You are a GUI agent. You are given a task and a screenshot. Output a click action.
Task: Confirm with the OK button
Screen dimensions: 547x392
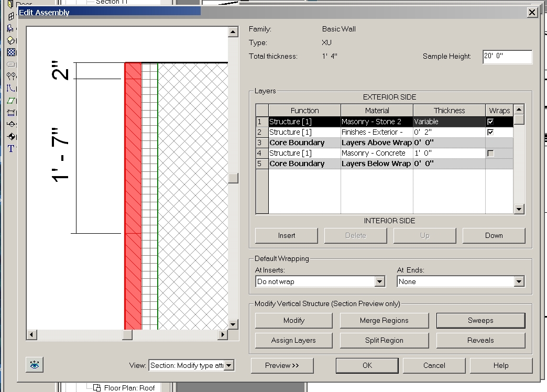367,365
